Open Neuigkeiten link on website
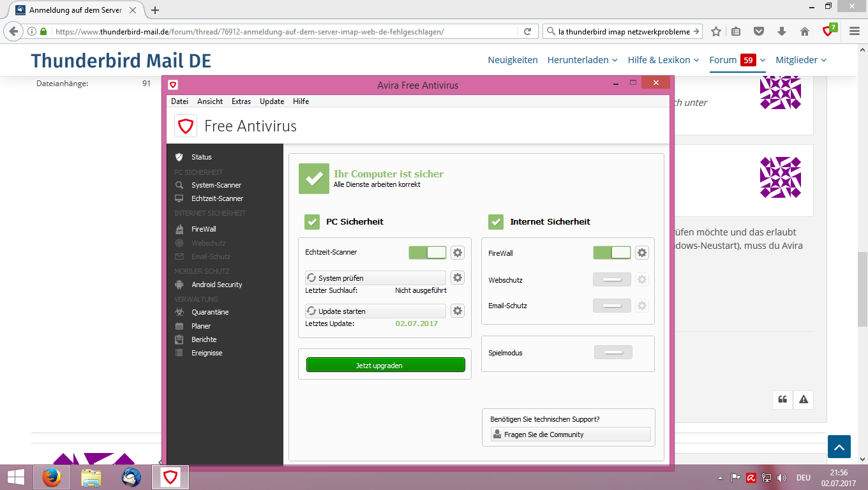This screenshot has height=490, width=868. coord(513,60)
